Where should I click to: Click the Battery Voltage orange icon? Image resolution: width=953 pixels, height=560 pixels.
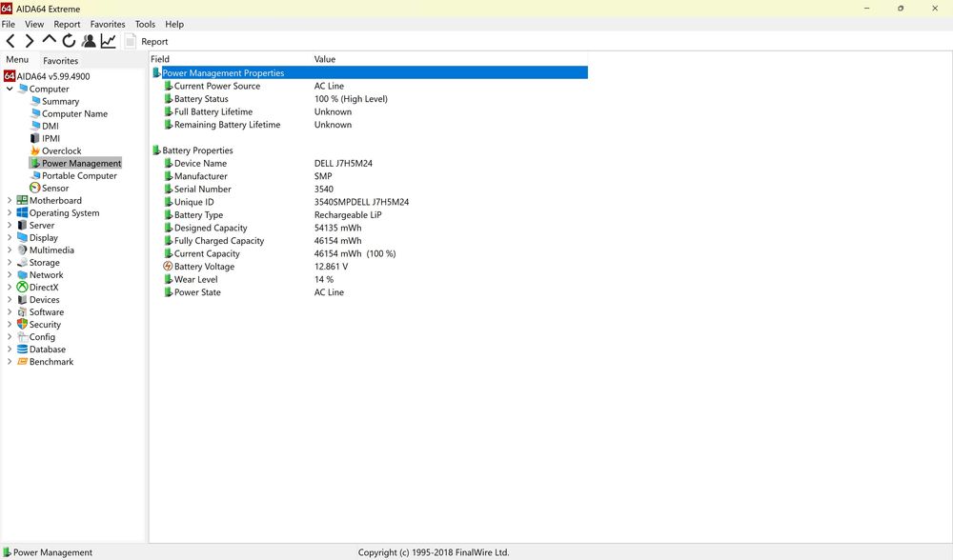[169, 266]
